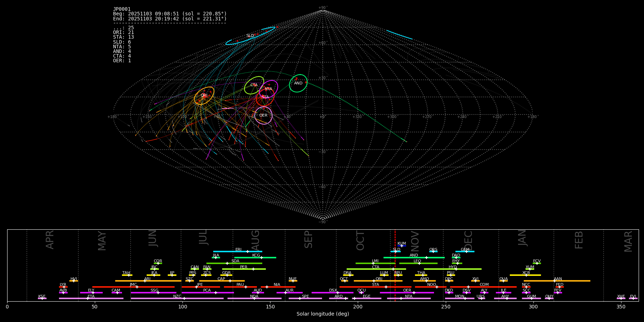Click the dark blue KUM activity bar
The image size is (644, 322).
tap(402, 246)
